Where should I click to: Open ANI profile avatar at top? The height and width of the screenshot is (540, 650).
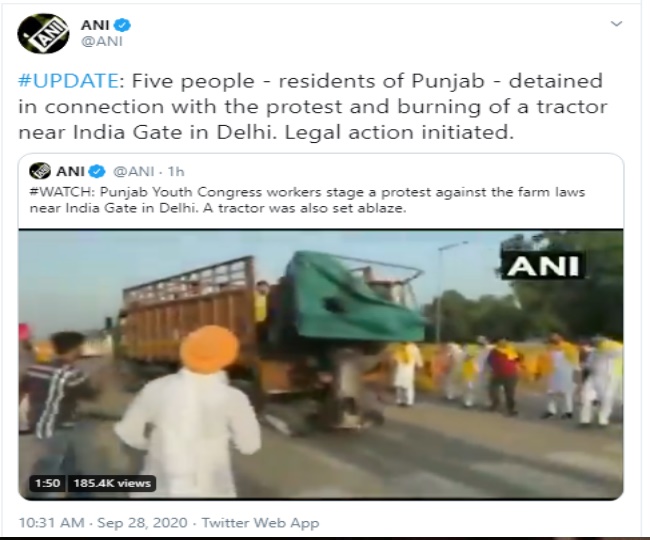(43, 34)
